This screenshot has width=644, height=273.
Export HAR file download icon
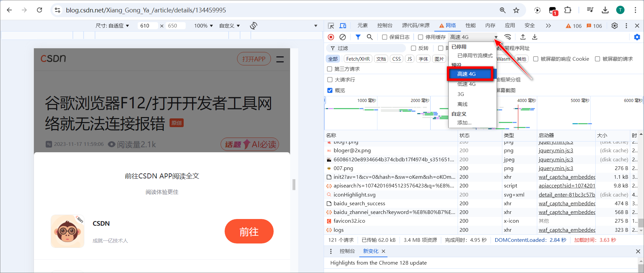coord(535,37)
